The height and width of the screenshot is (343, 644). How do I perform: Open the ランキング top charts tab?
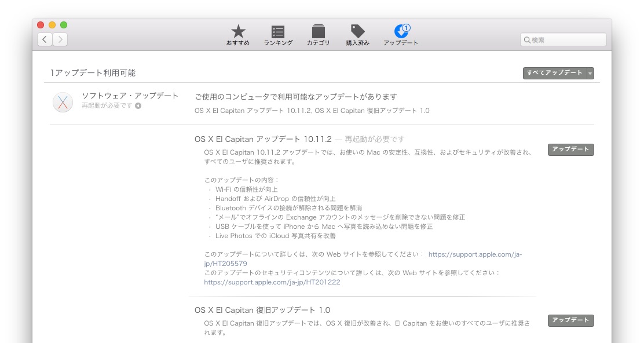pyautogui.click(x=278, y=35)
